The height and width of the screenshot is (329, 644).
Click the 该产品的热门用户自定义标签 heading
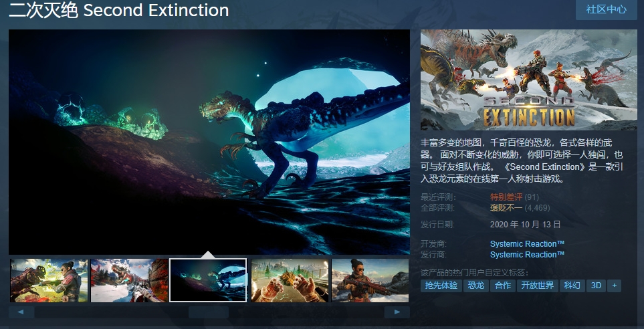pyautogui.click(x=474, y=273)
